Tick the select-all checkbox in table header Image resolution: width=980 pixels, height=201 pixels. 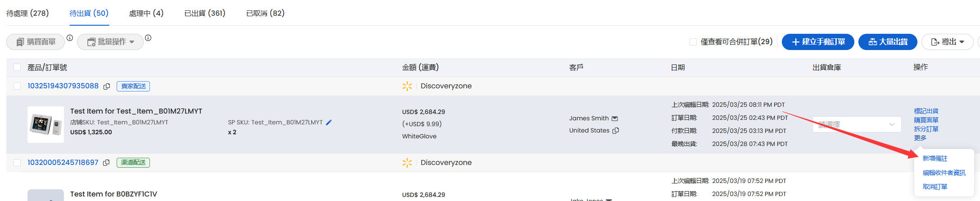[x=17, y=67]
